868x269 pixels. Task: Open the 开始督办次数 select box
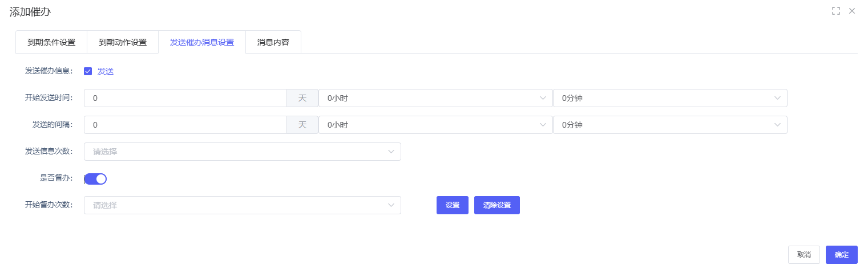243,205
